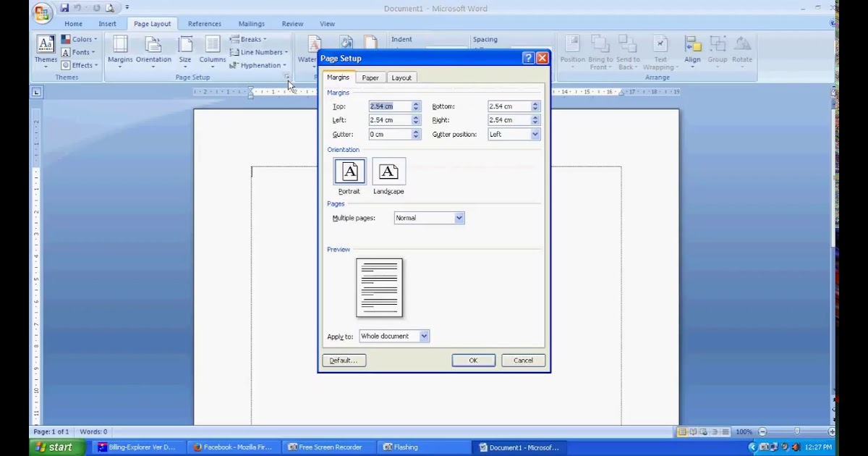Click the Page Setup help question mark
Viewport: 868px width, 456px height.
click(x=528, y=58)
